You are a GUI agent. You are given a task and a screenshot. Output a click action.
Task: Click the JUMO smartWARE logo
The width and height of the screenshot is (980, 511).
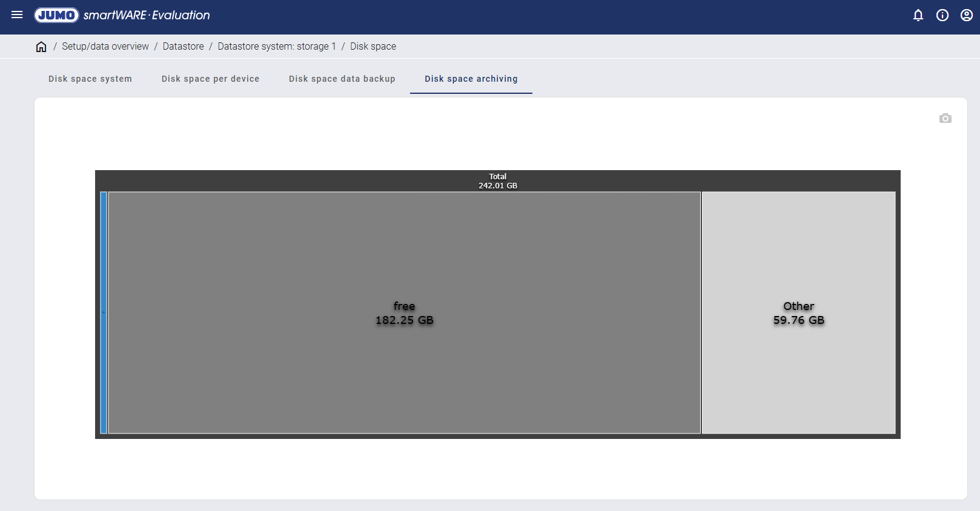56,15
